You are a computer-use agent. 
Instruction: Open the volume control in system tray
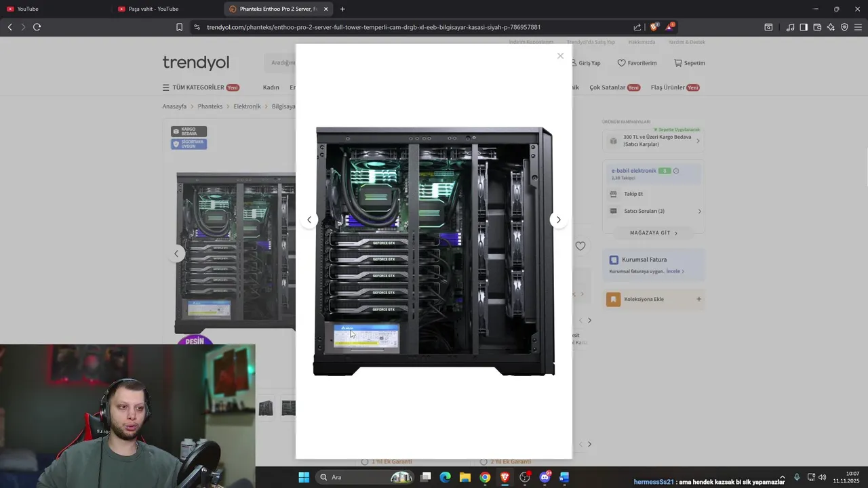tap(823, 477)
